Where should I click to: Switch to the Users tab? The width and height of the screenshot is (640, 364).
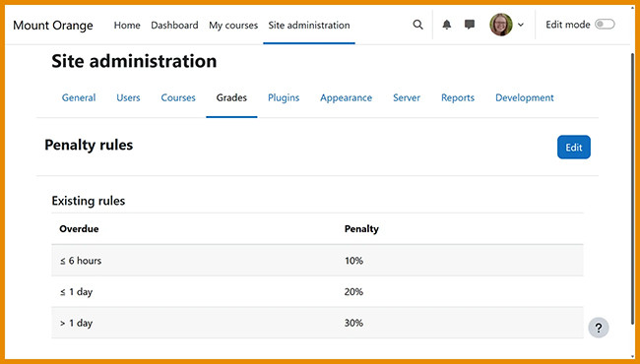pos(128,97)
